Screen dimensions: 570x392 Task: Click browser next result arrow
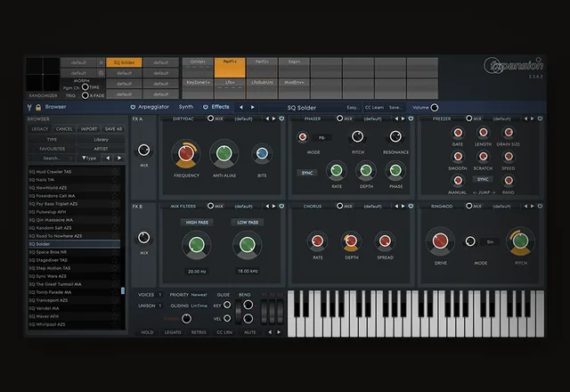pyautogui.click(x=119, y=159)
